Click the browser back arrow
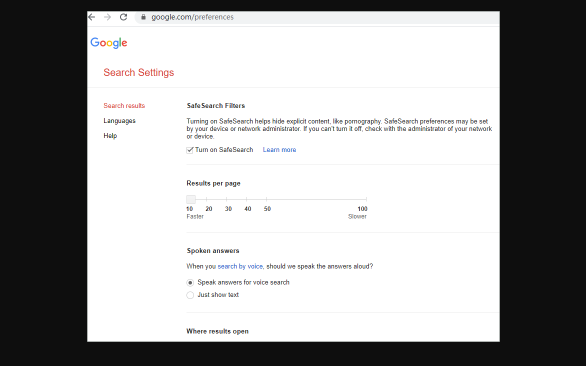The width and height of the screenshot is (586, 366). tap(92, 17)
